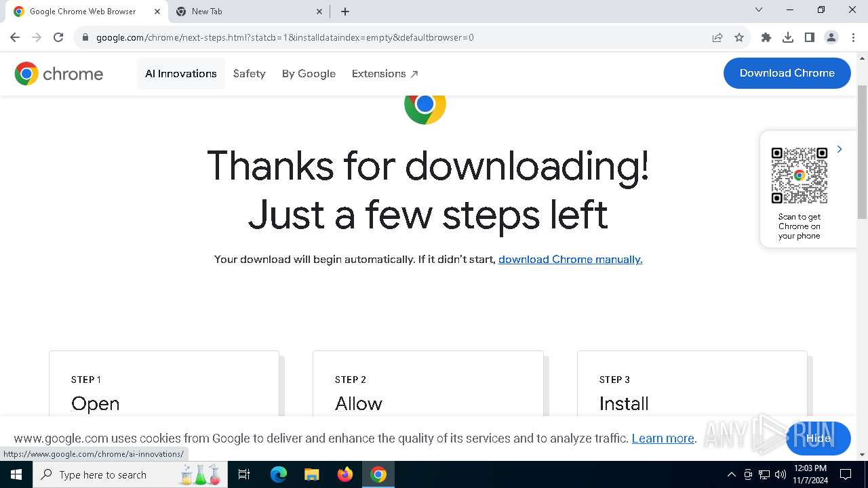Click the page vertical scrollbar thumb
This screenshot has height=488, width=868.
[x=862, y=152]
